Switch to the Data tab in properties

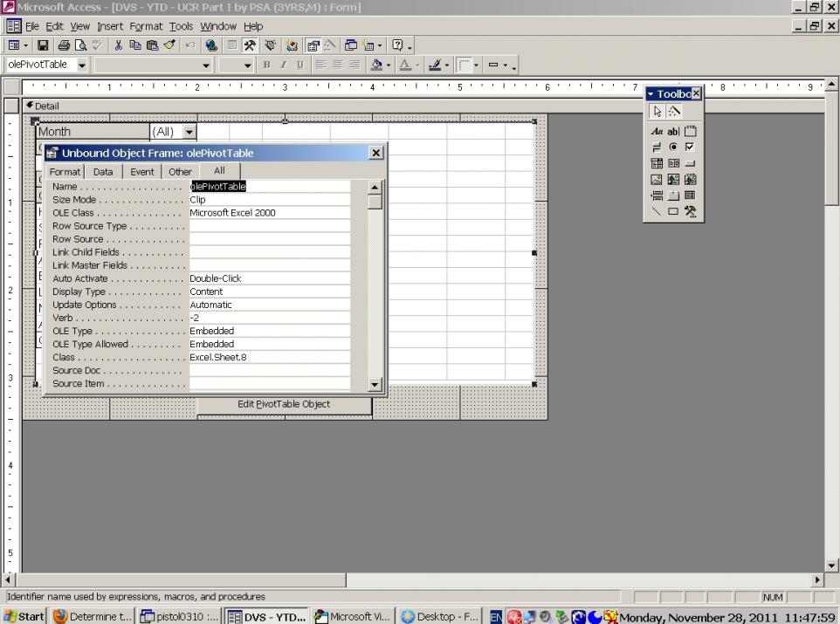(103, 172)
